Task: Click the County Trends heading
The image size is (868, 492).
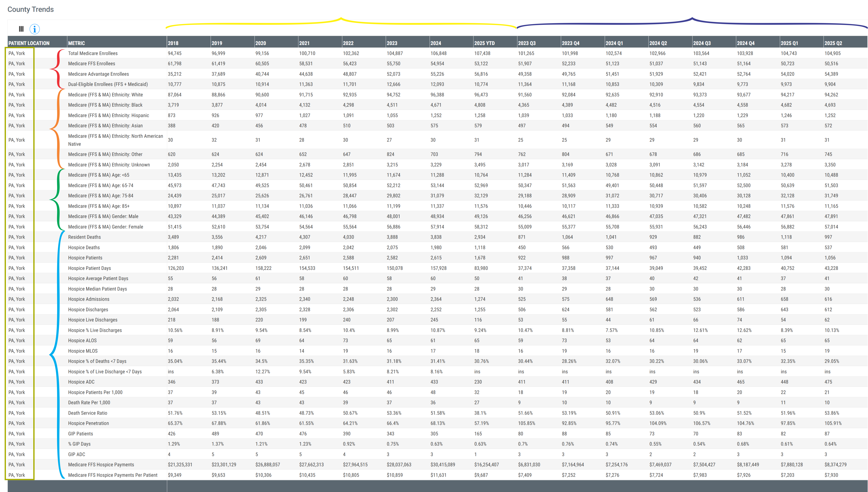Action: point(30,9)
